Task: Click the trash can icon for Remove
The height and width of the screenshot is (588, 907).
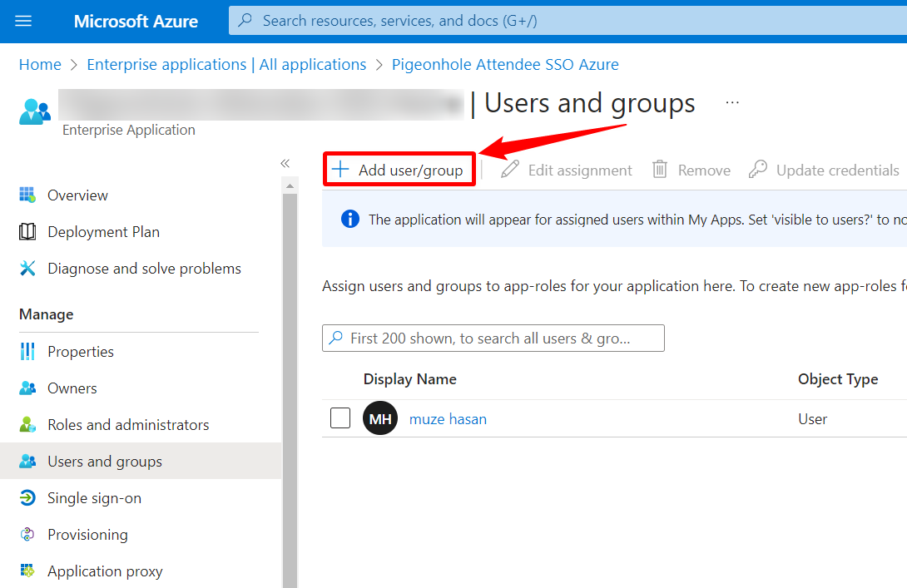Action: tap(659, 170)
